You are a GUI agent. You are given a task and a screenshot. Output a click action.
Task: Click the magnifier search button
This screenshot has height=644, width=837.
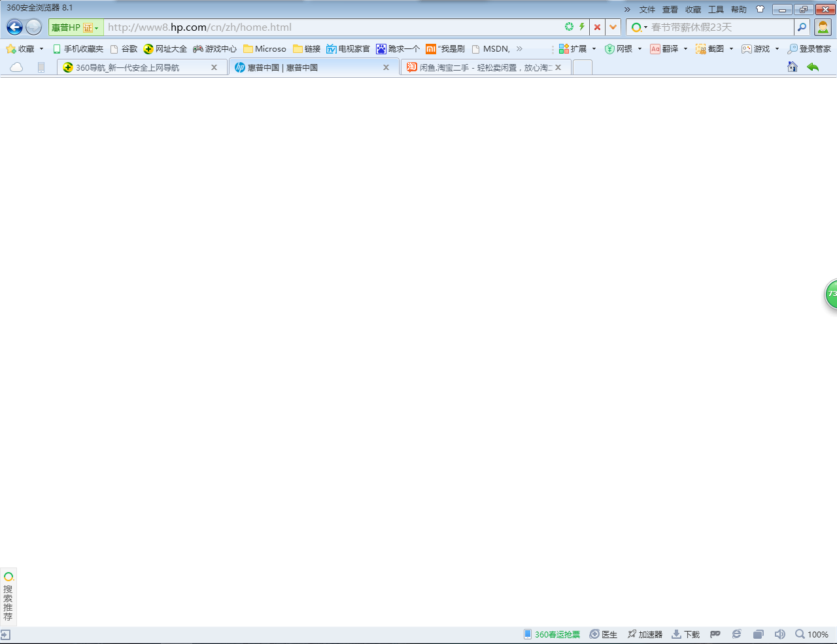tap(802, 27)
